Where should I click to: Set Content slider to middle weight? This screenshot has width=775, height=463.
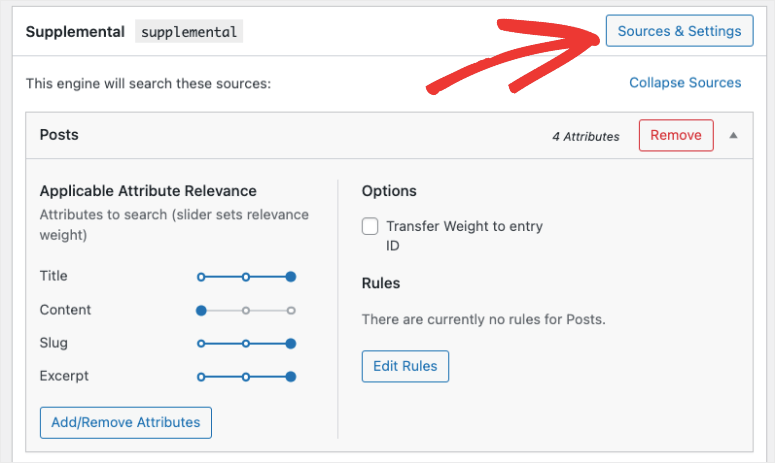coord(246,310)
